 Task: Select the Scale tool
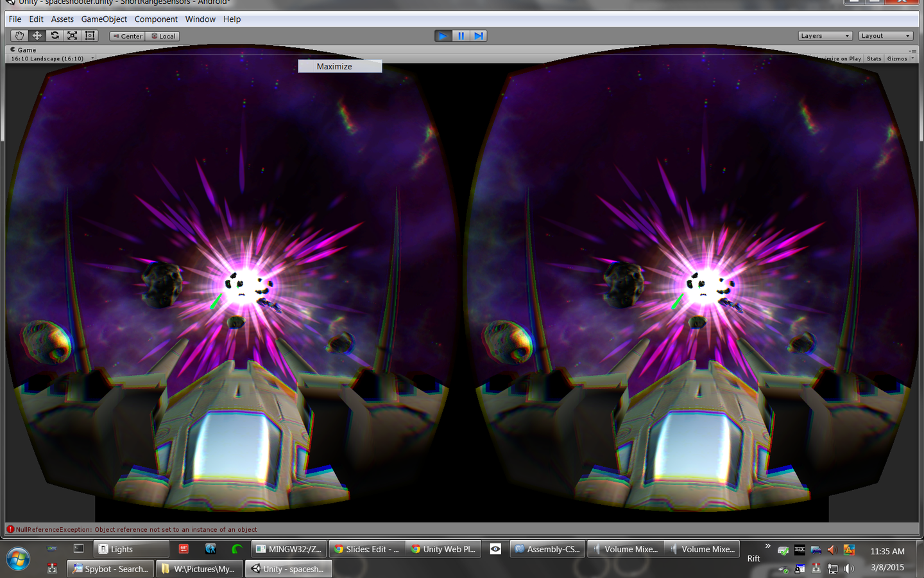(73, 36)
